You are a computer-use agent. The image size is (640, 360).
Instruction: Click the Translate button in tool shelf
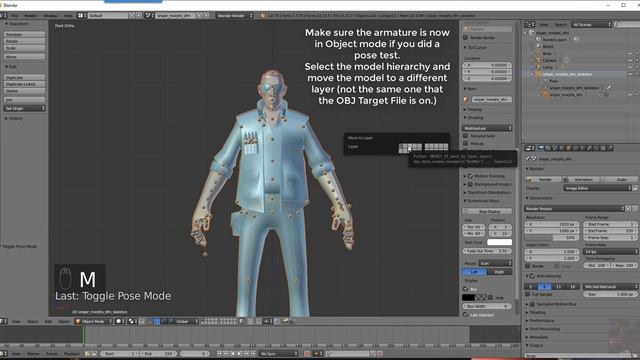coord(24,35)
